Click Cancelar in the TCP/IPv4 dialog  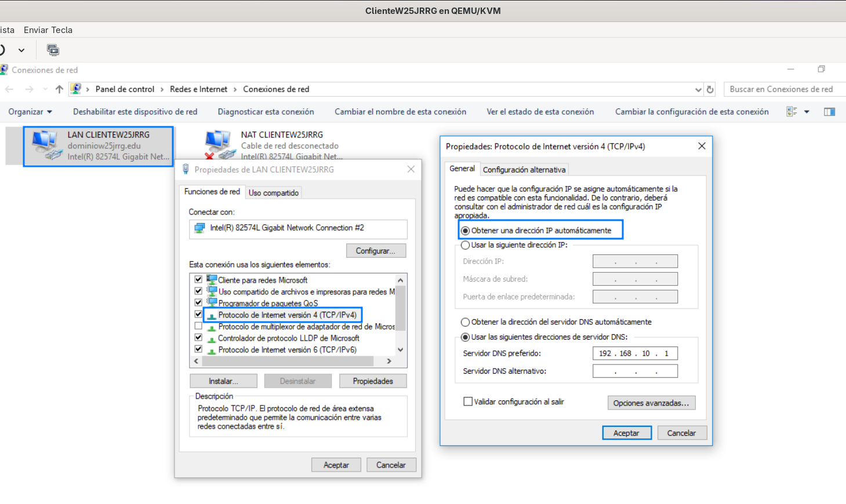[682, 433]
